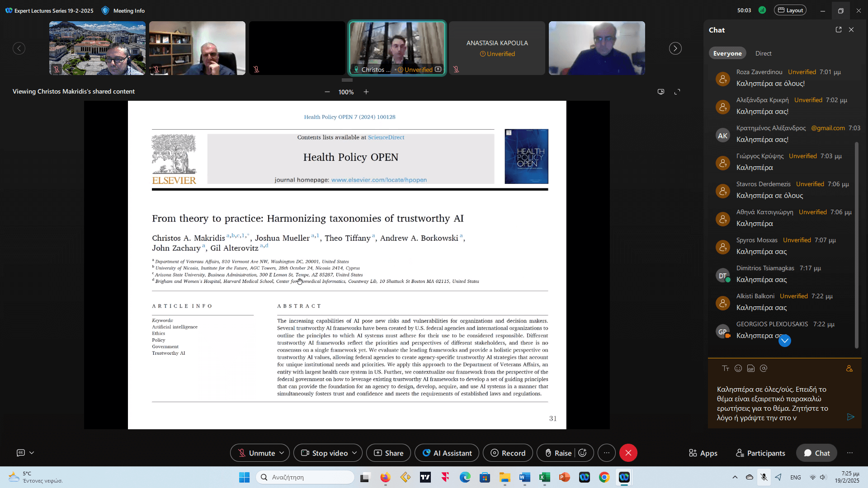Open the reactions smiley icon
Viewport: 868px width, 488px height.
583,453
